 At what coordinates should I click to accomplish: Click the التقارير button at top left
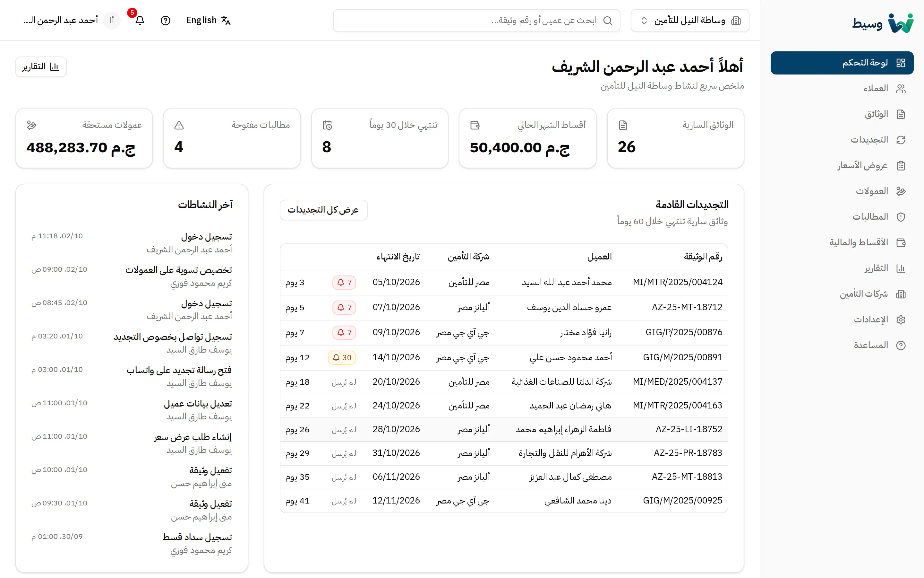click(x=41, y=67)
